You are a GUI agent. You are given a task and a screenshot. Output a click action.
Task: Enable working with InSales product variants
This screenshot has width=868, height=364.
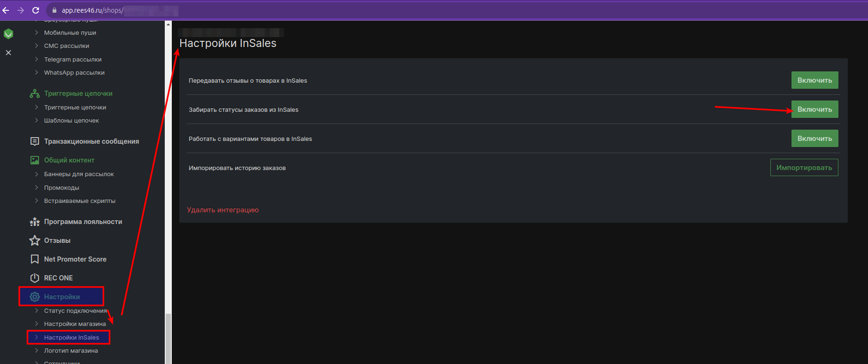[x=814, y=139]
